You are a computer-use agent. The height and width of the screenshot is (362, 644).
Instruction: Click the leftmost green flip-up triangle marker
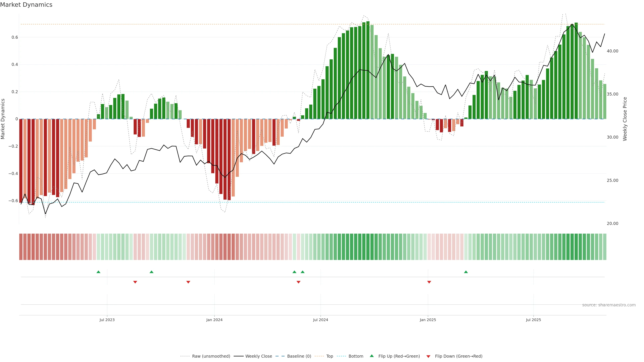coord(98,272)
